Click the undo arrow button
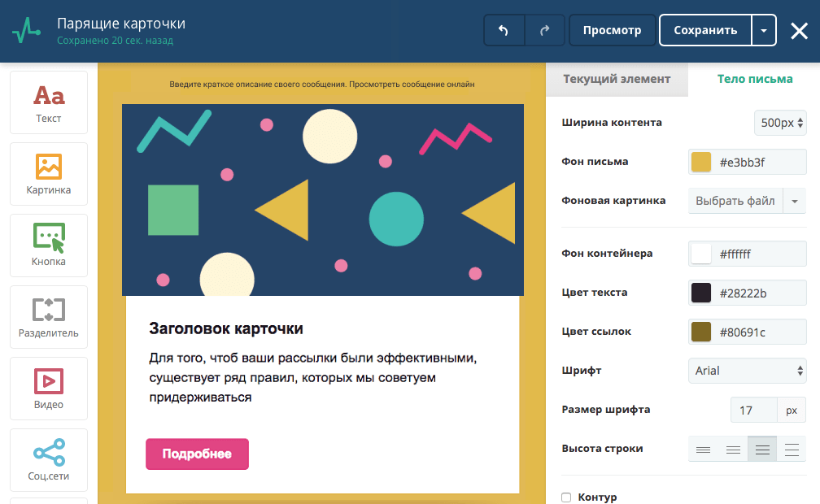This screenshot has height=504, width=820. (504, 30)
